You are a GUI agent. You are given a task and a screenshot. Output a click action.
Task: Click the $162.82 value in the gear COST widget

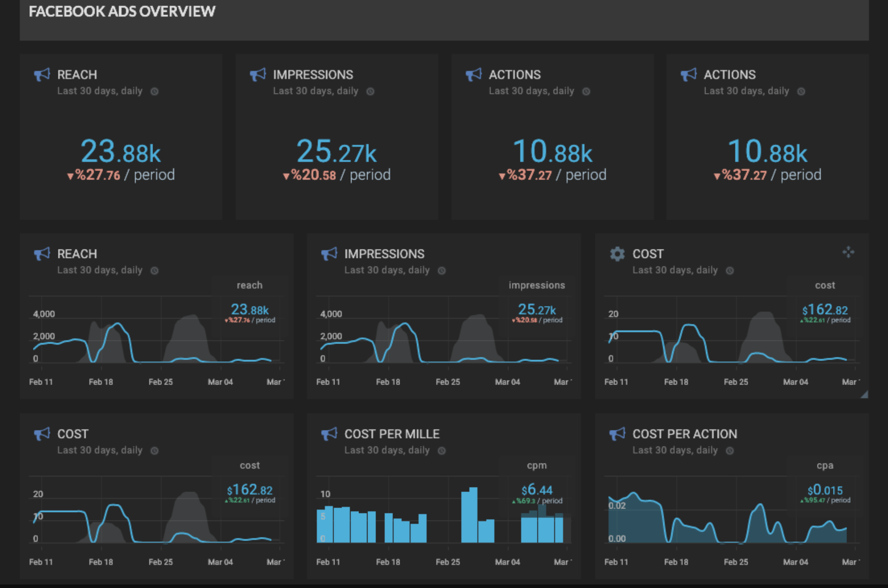pyautogui.click(x=825, y=310)
